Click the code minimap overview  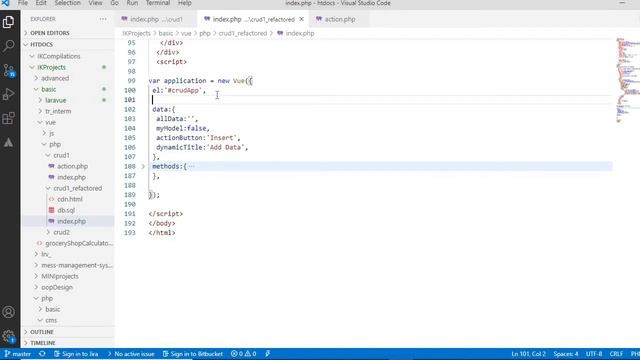(x=627, y=80)
